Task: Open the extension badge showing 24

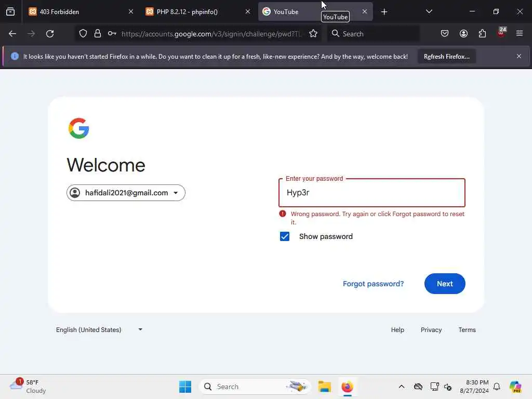Action: (501, 33)
